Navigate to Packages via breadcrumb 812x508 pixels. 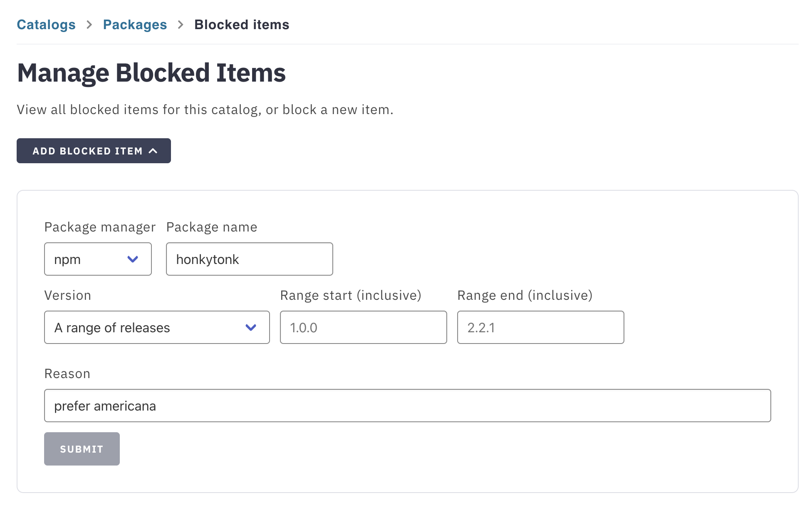pyautogui.click(x=135, y=25)
